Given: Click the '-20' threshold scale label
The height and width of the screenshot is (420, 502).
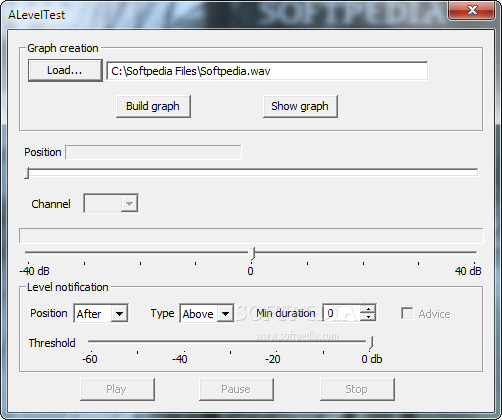Looking at the screenshot, I should coord(273,359).
